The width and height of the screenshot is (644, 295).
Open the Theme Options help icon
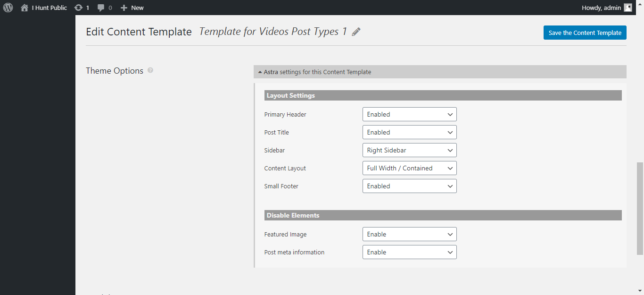(150, 70)
